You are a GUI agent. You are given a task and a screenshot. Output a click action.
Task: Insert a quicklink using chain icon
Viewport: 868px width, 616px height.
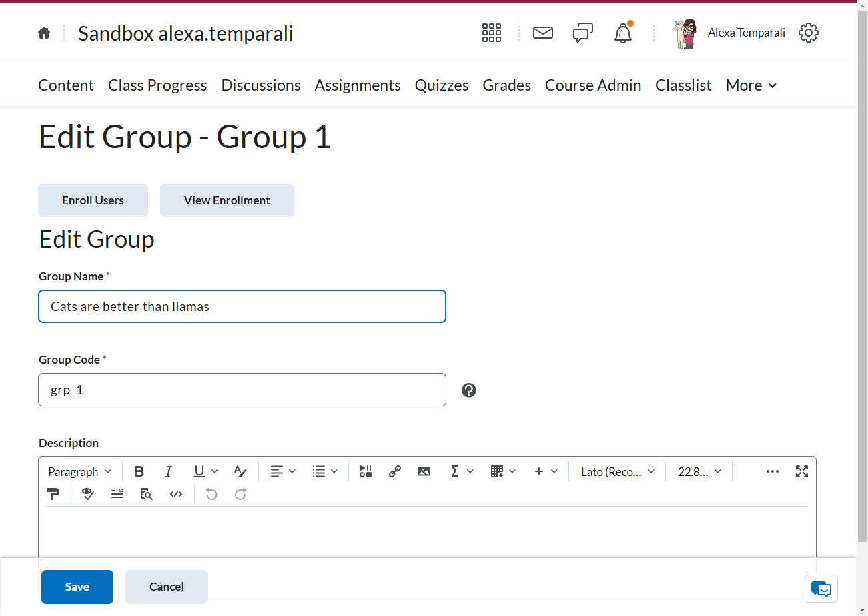(x=395, y=472)
